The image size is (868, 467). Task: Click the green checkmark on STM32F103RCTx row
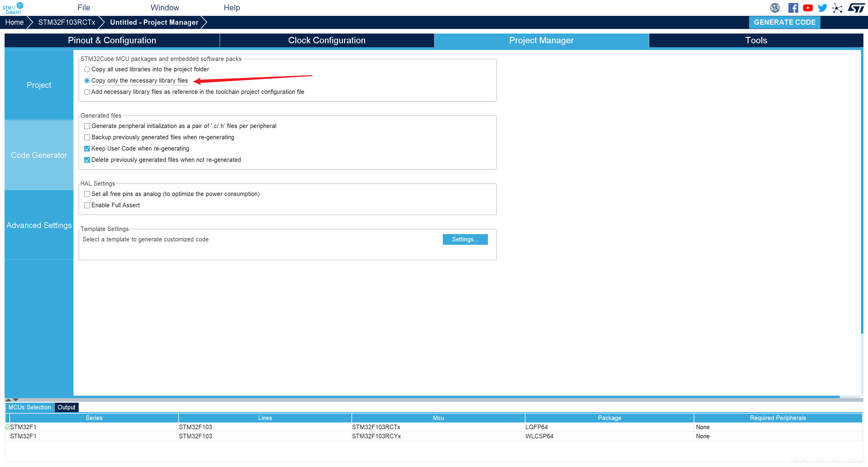coord(7,427)
